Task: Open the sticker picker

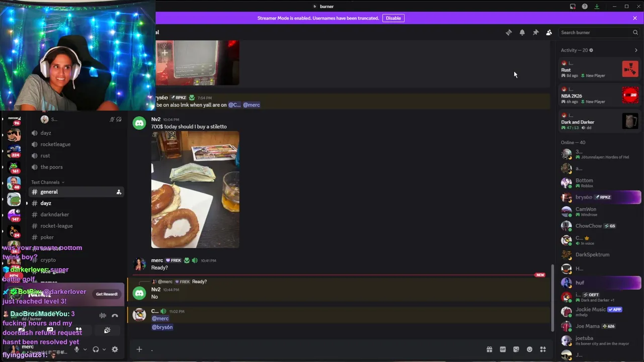Action: coord(516,349)
